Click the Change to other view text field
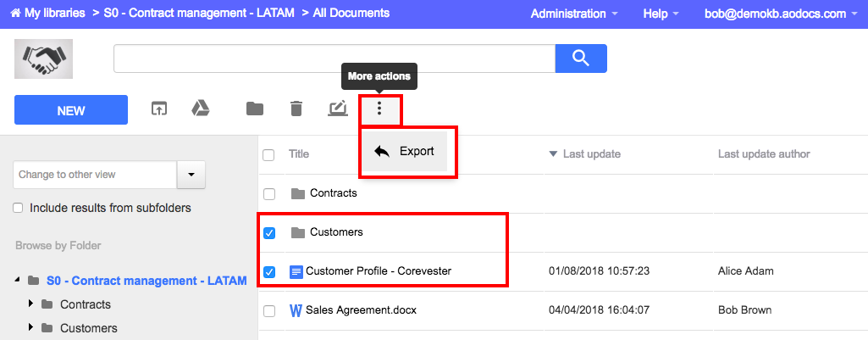Viewport: 868px width, 340px height. point(95,175)
